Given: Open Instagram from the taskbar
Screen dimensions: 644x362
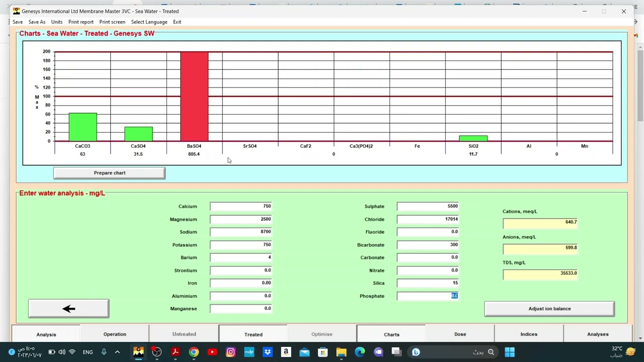Looking at the screenshot, I should pyautogui.click(x=230, y=352).
